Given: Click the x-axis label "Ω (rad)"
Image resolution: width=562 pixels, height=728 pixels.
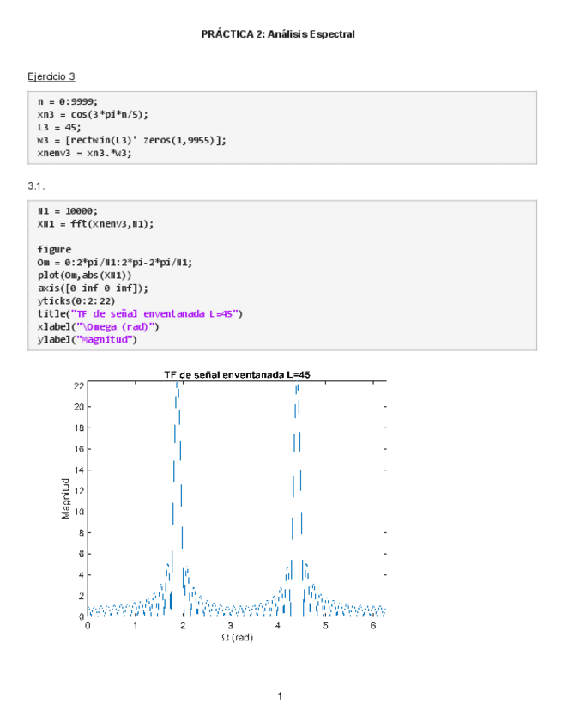Looking at the screenshot, I should pyautogui.click(x=237, y=638).
